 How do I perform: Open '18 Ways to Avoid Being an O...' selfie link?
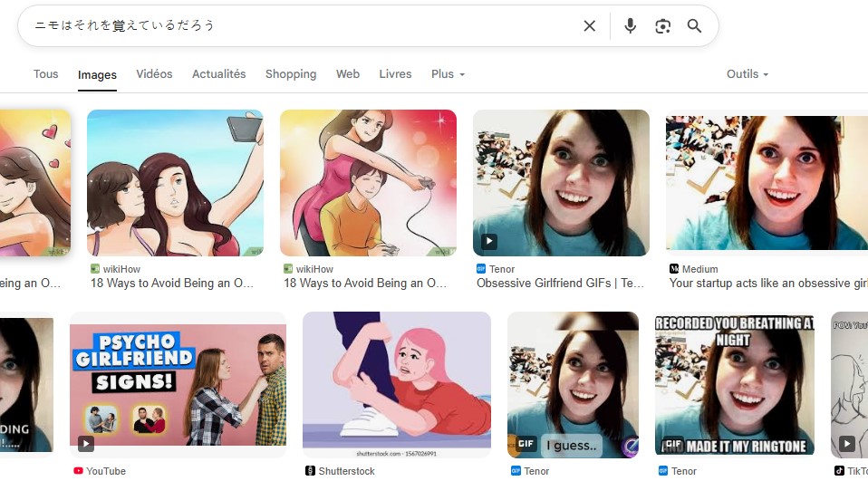[x=171, y=284]
